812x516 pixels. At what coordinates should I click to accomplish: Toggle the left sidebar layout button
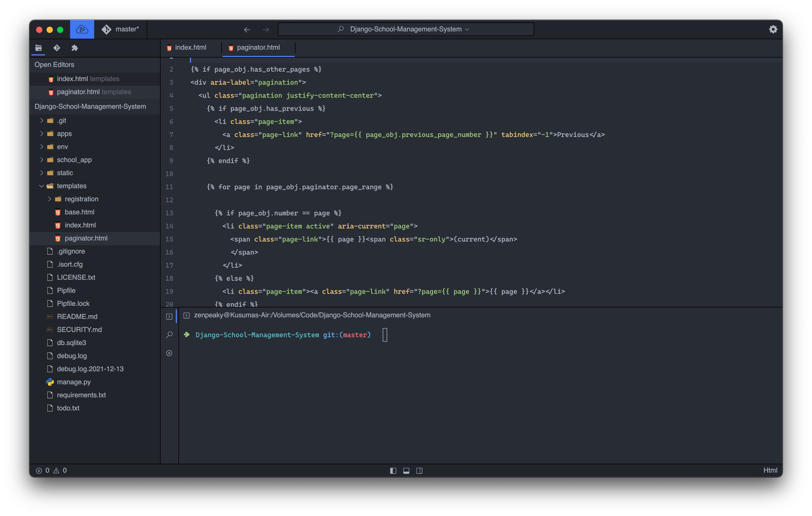point(393,471)
